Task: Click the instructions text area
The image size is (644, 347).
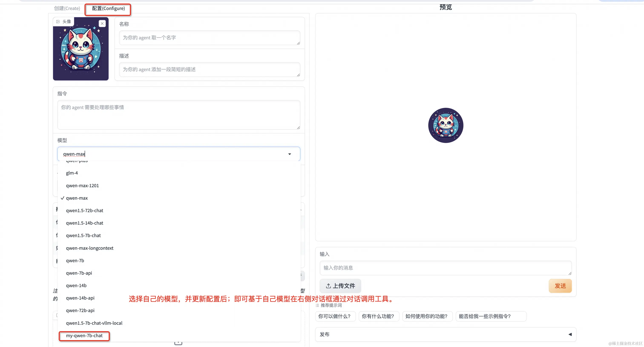Action: tap(178, 115)
